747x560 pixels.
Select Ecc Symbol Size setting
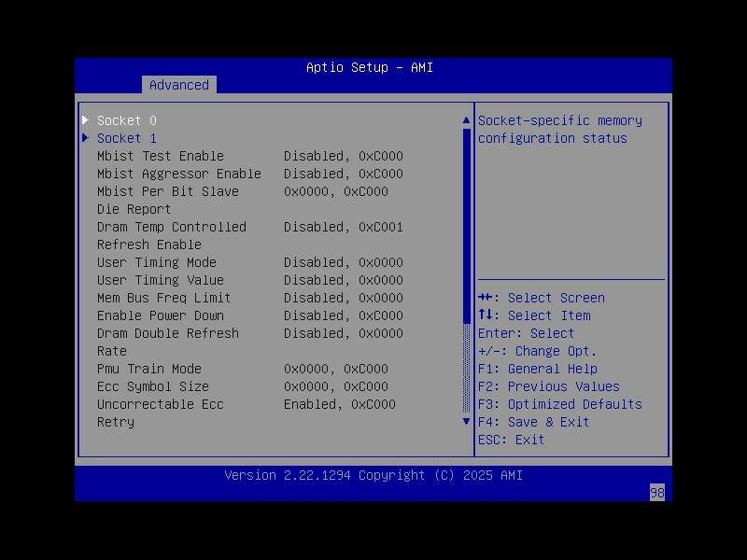click(x=243, y=386)
